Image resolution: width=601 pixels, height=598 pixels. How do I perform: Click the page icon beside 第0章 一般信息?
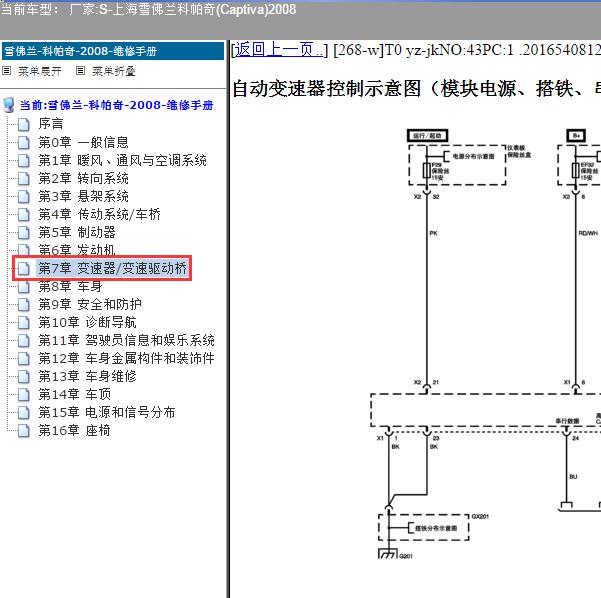click(24, 142)
